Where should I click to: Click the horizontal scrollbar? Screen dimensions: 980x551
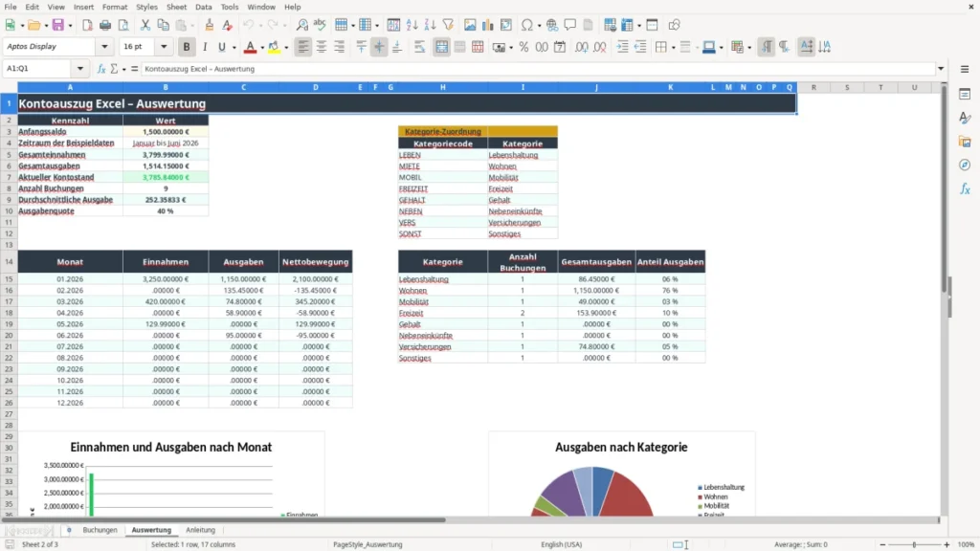tap(223, 519)
